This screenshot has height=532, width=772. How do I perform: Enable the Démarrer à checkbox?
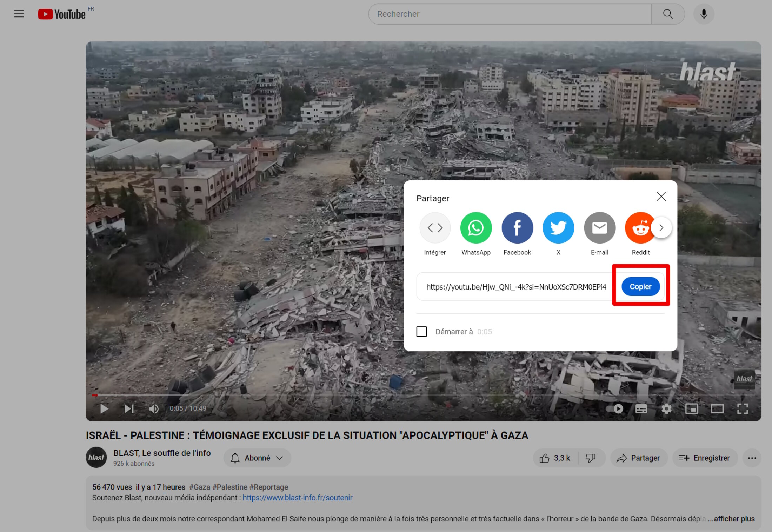coord(421,332)
